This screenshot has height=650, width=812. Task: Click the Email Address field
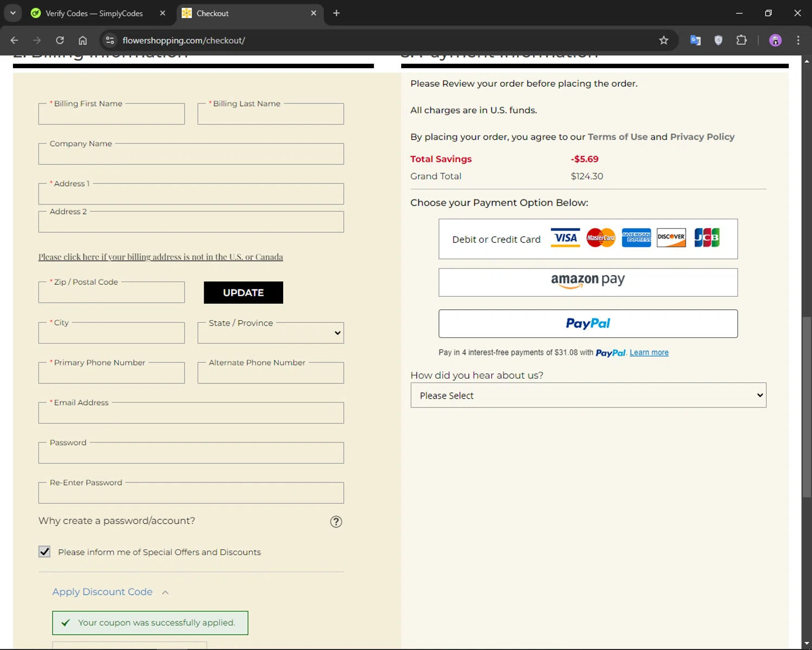click(x=191, y=413)
